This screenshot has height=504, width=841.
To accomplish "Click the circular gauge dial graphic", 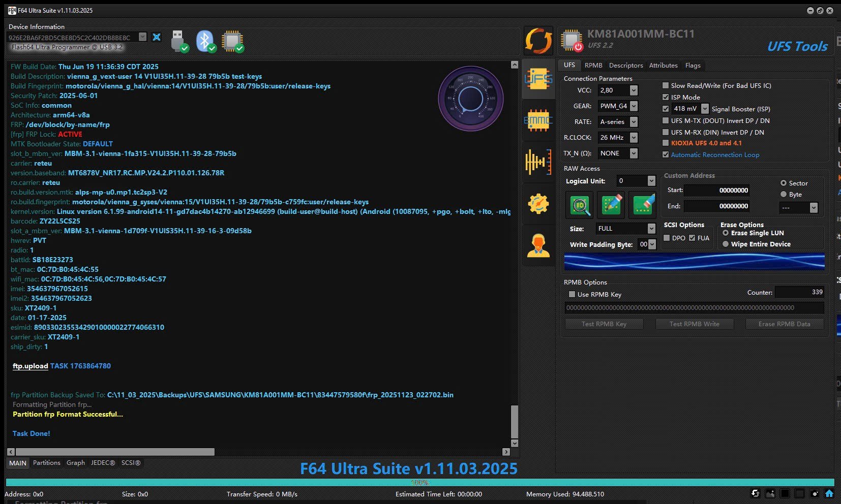I will (471, 99).
